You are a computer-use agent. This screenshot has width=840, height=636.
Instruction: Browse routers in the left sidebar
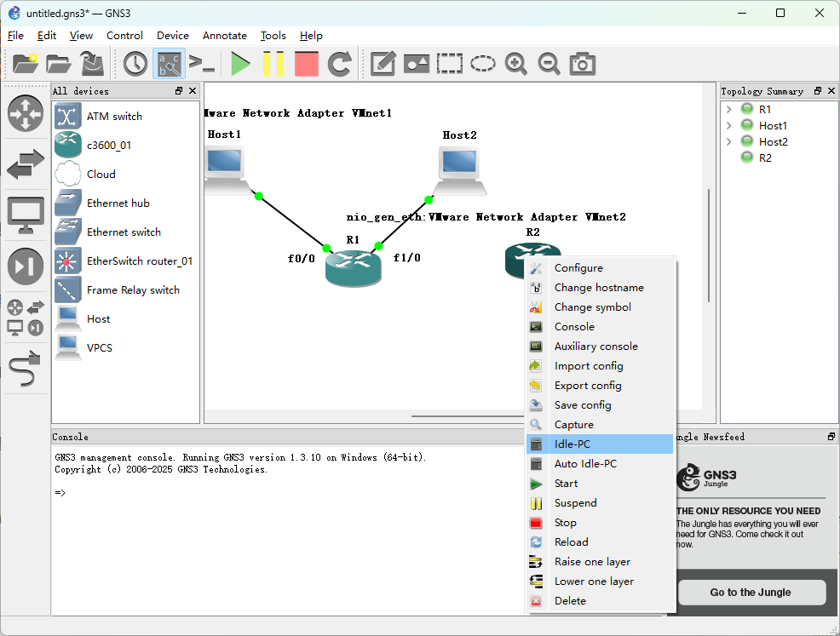click(26, 113)
